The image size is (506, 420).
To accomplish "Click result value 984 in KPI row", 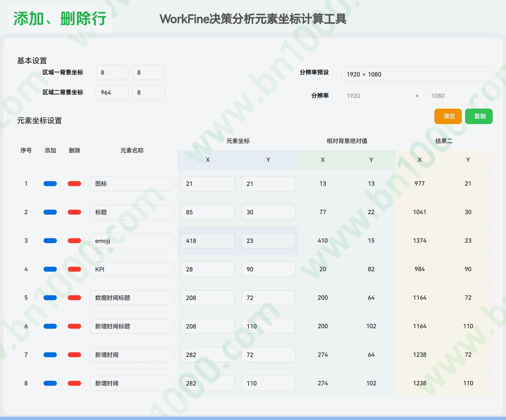I will (x=420, y=269).
